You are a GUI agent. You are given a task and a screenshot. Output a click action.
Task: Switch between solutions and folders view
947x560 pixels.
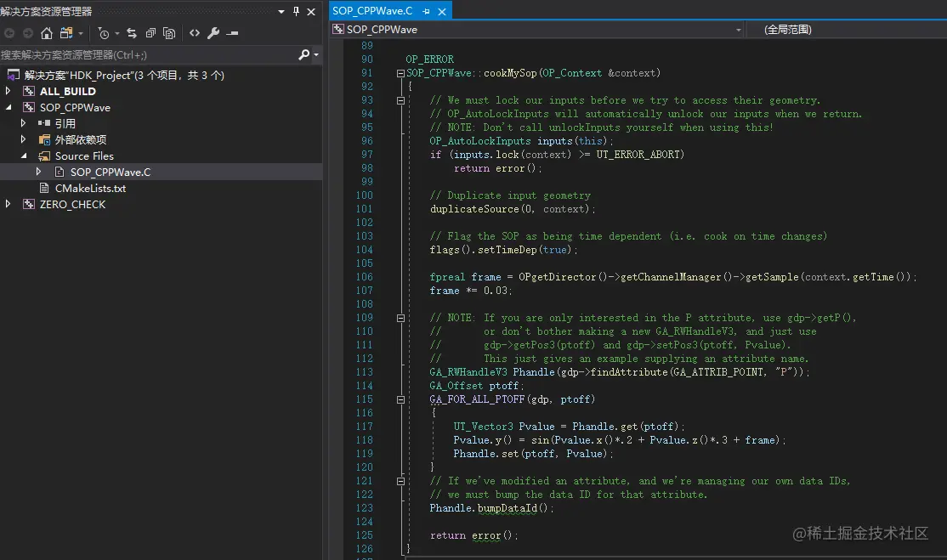point(66,33)
